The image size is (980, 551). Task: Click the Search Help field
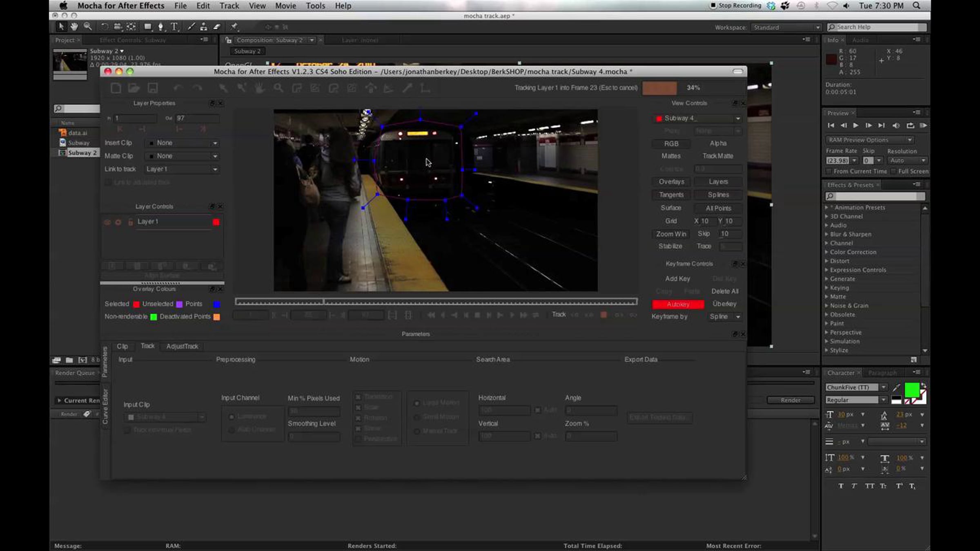(x=877, y=27)
